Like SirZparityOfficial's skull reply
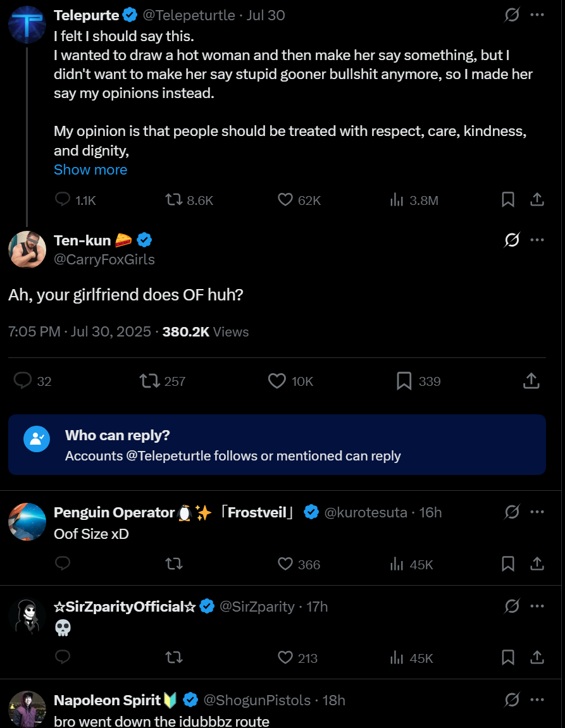Image resolution: width=565 pixels, height=728 pixels. (x=285, y=658)
